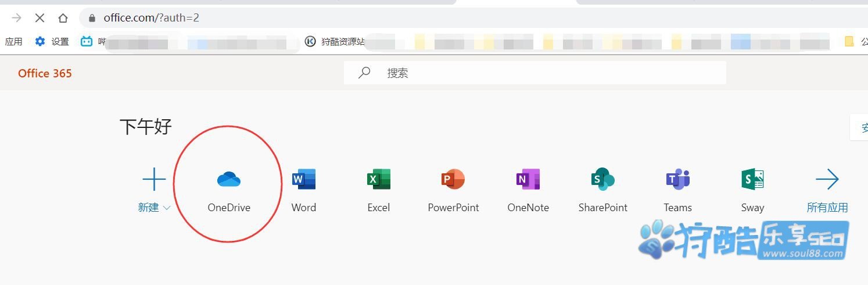Click the 所有应用 arrow icon

(827, 180)
